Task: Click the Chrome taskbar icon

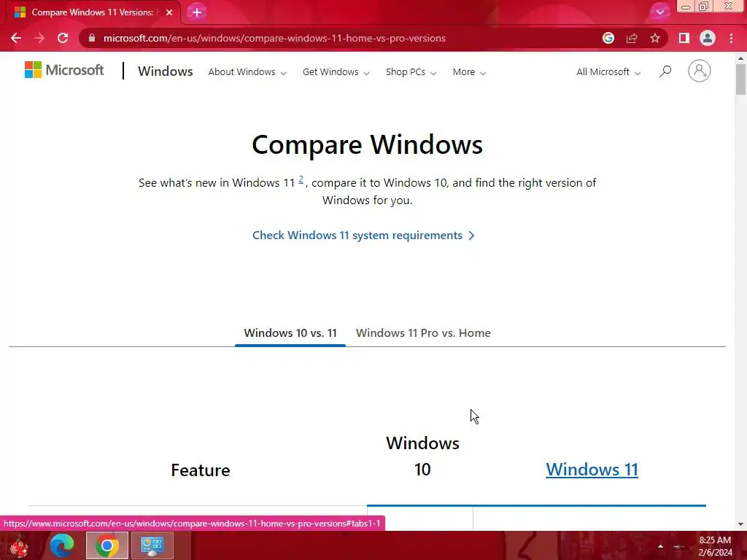Action: tap(107, 545)
